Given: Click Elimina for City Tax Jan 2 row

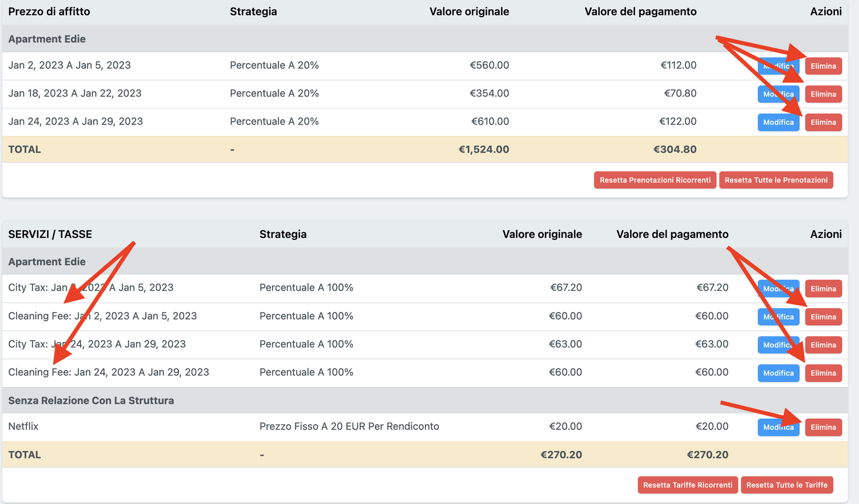Looking at the screenshot, I should [x=823, y=288].
